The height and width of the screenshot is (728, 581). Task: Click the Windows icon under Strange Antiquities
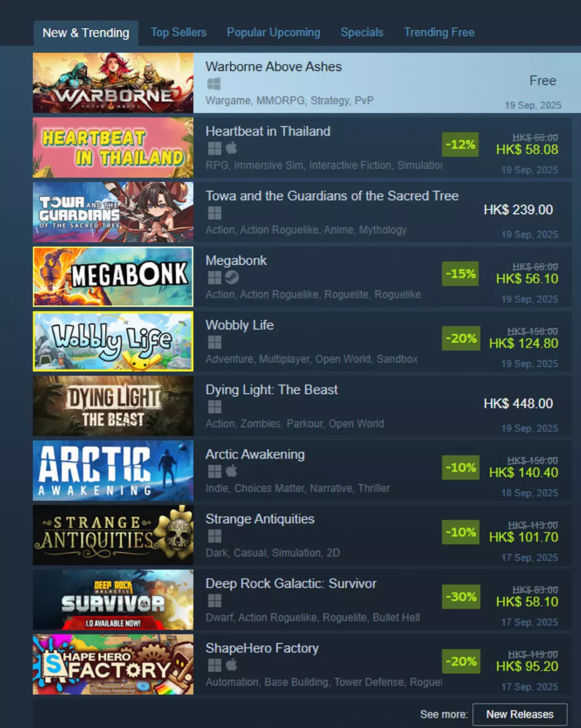coord(214,536)
